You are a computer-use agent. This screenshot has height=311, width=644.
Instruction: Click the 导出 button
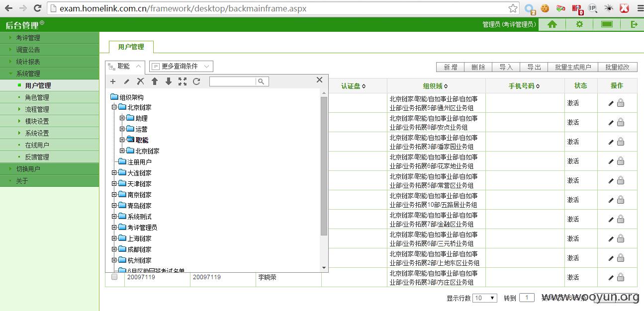point(534,67)
